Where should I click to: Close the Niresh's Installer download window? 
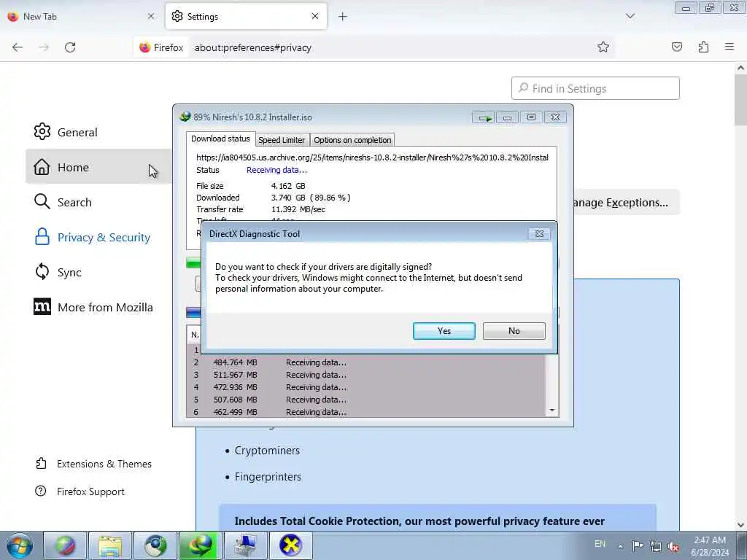555,117
